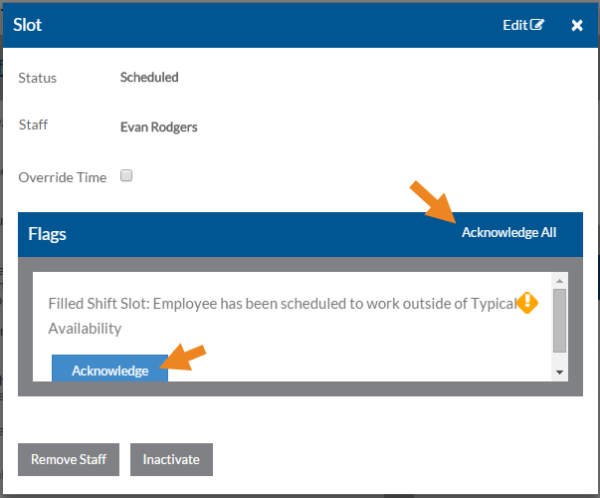The height and width of the screenshot is (498, 600).
Task: Click the pencil icon beside Edit
Action: tap(539, 25)
